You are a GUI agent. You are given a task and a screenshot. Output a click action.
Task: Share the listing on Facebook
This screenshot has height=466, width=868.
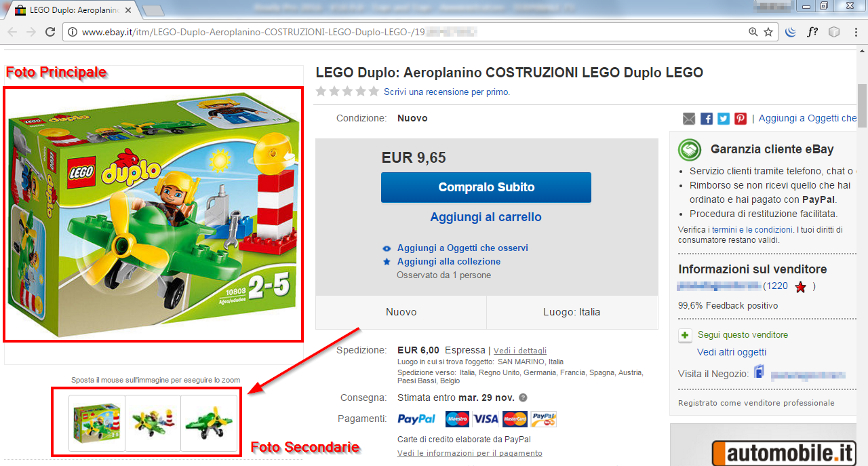(x=707, y=119)
